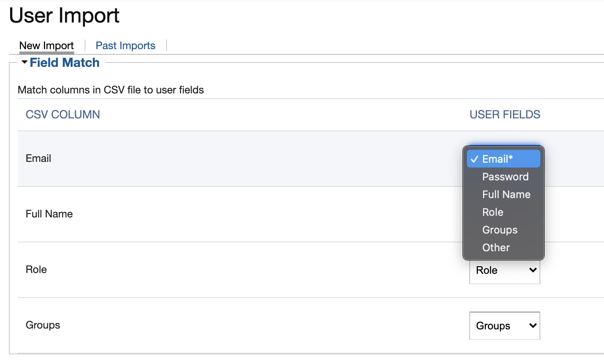Image resolution: width=604 pixels, height=364 pixels.
Task: Click the USER FIELDS column header
Action: (x=504, y=115)
